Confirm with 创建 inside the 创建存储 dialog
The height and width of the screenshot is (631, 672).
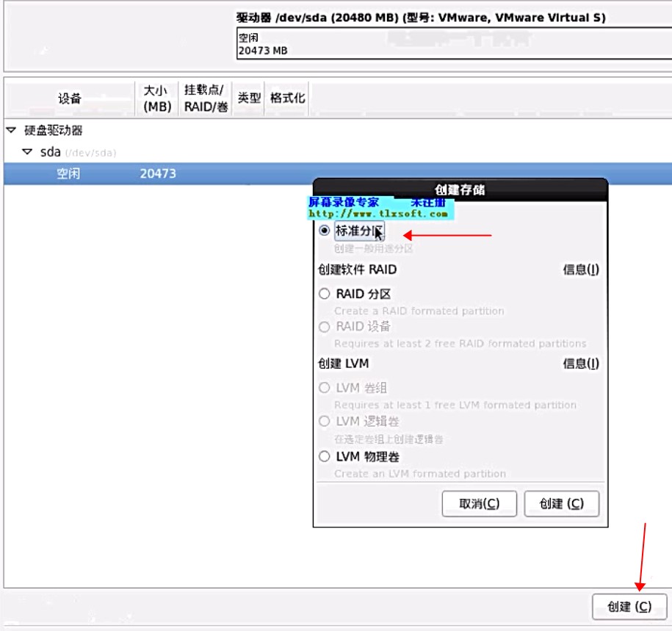[x=562, y=504]
